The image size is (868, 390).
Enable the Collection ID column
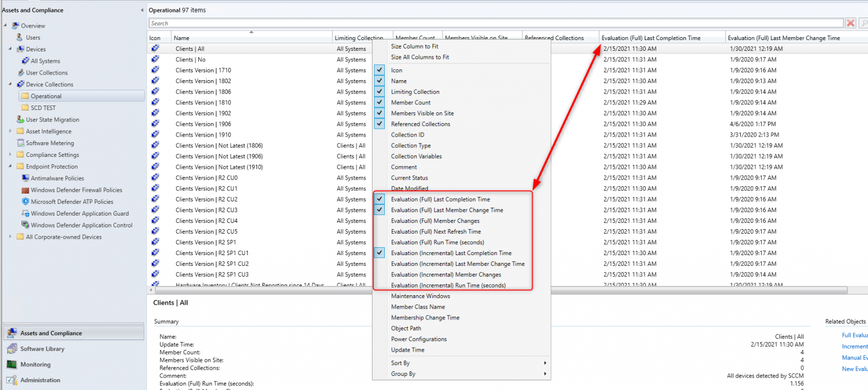407,134
